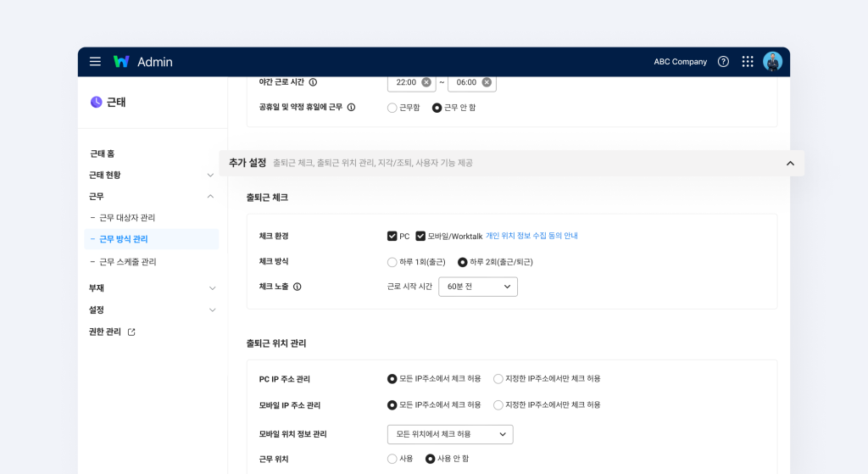Go to 근태 홈
Viewport: 868px width, 474px height.
[x=103, y=153]
